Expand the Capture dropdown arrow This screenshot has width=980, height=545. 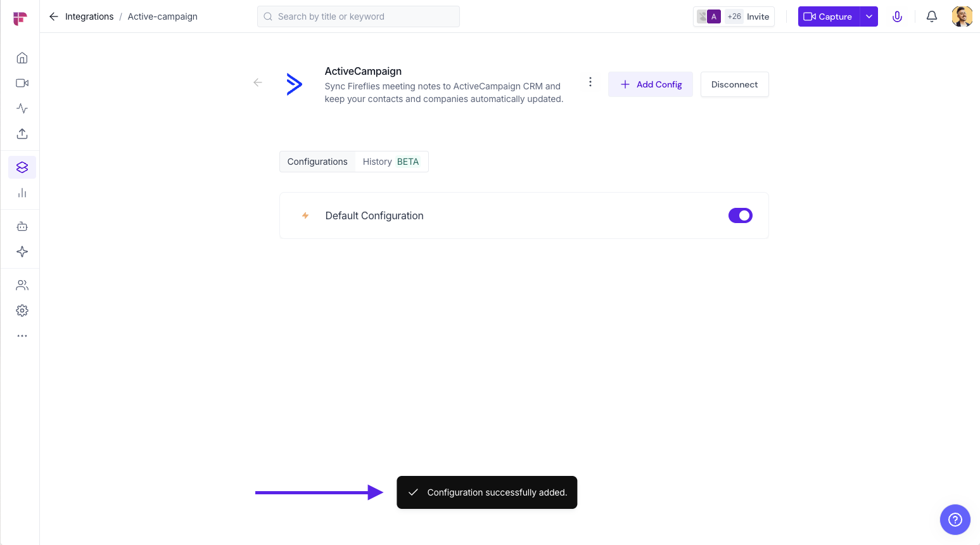pos(869,17)
